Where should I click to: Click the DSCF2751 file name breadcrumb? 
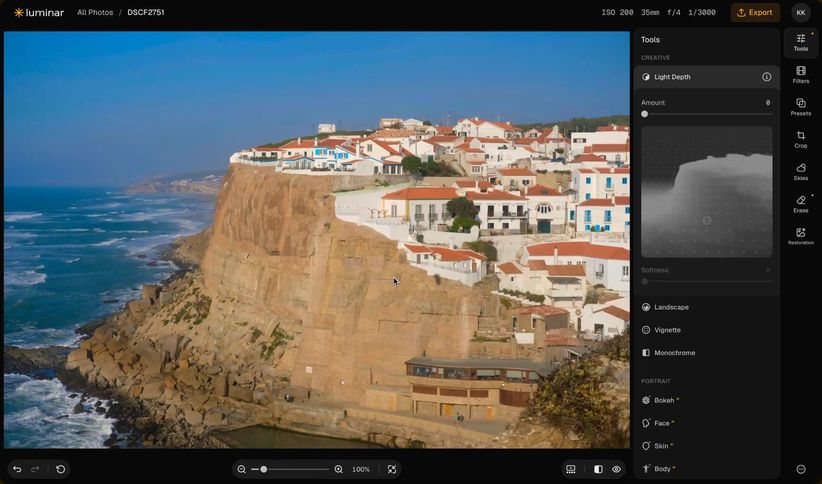click(146, 13)
